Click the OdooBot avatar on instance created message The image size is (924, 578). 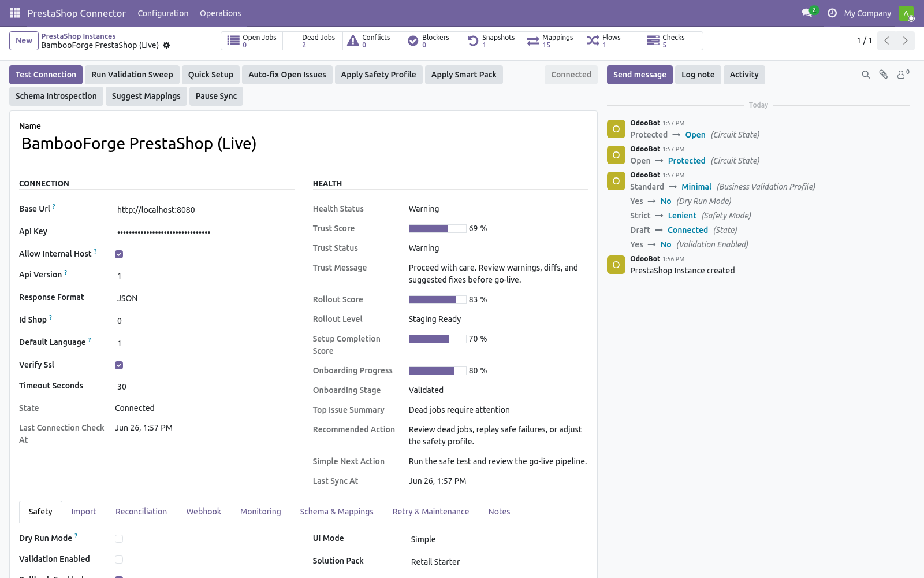616,265
